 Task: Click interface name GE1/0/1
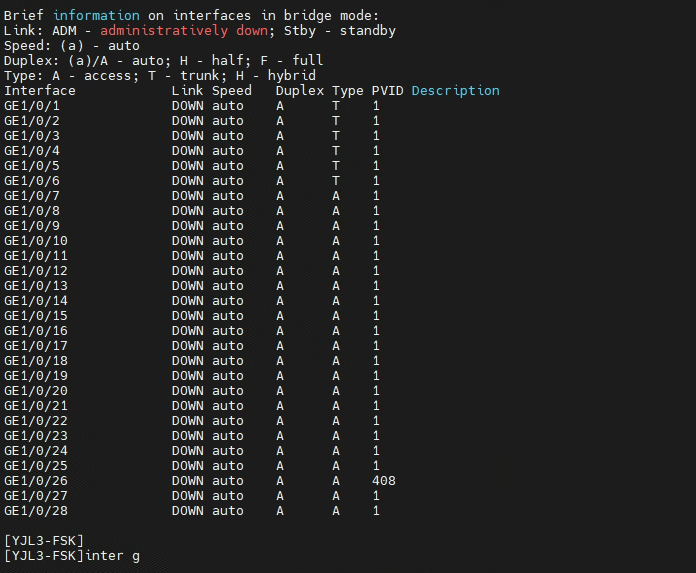[x=32, y=105]
